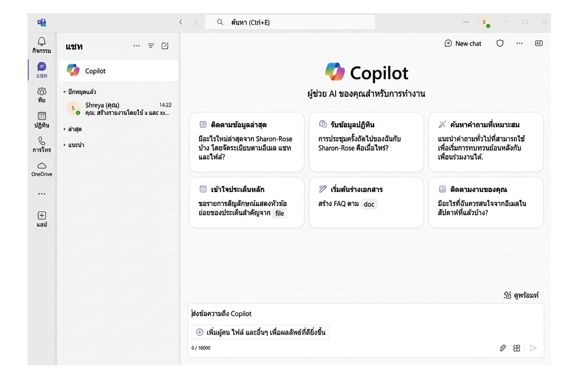588x375 pixels.
Task: Open OneDrive cloud icon in sidebar
Action: tap(42, 165)
